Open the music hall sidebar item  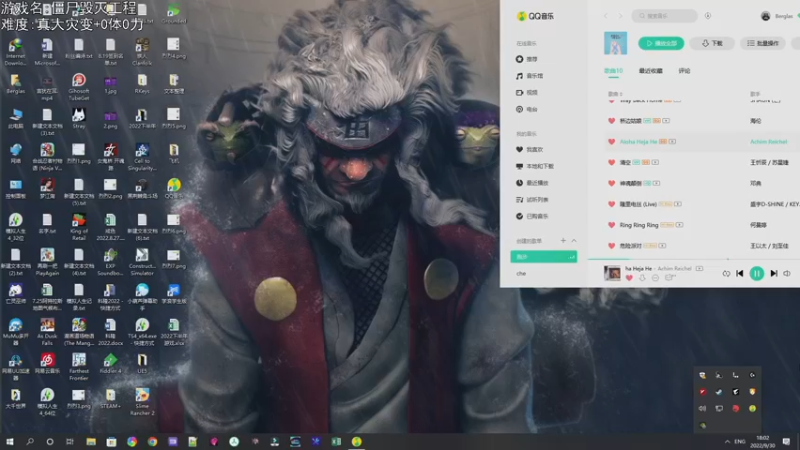[529, 76]
